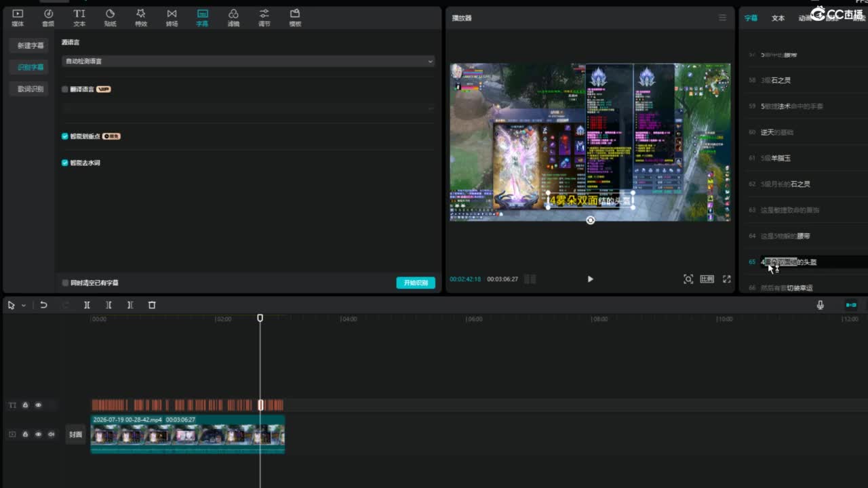
Task: Open the cursor tool selector dropdown arrow
Action: pos(24,306)
